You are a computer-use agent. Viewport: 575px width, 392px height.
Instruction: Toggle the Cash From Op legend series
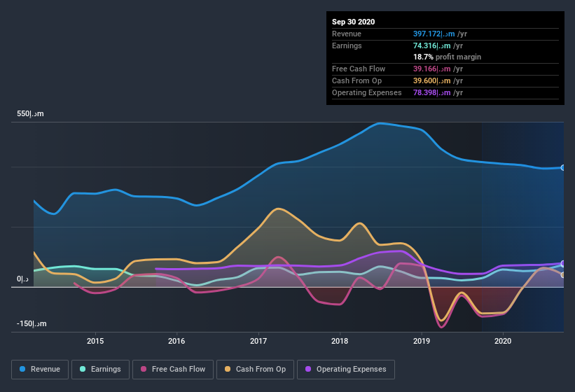point(255,370)
